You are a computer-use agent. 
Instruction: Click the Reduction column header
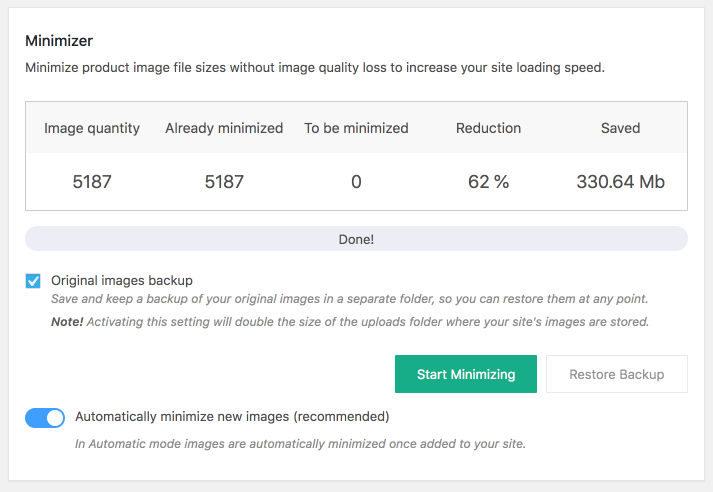click(488, 128)
